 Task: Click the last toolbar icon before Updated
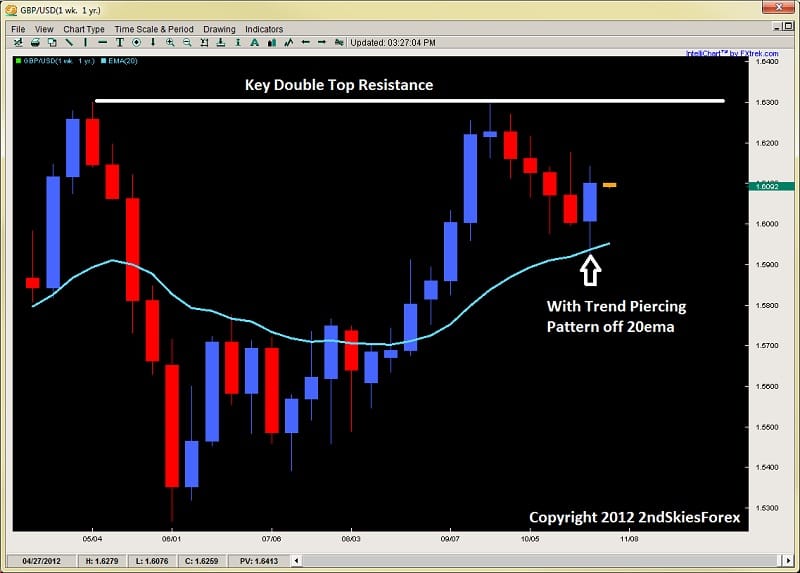[x=339, y=43]
